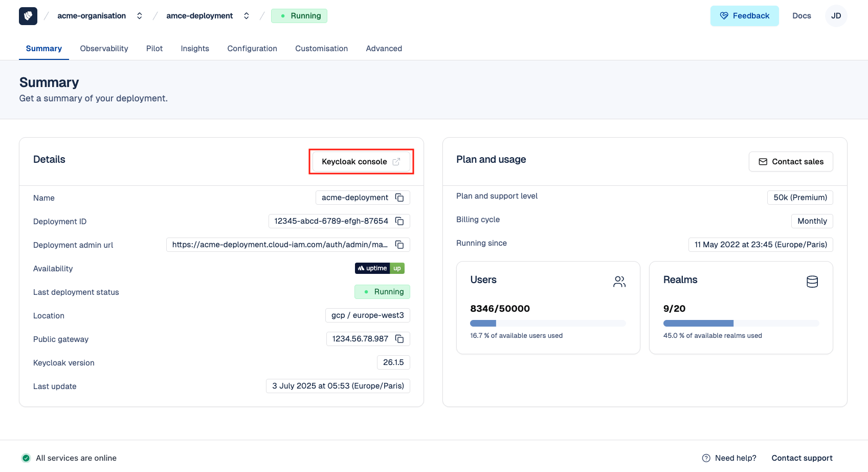Image resolution: width=868 pixels, height=472 pixels.
Task: Go to the Insights tab
Action: pos(195,49)
